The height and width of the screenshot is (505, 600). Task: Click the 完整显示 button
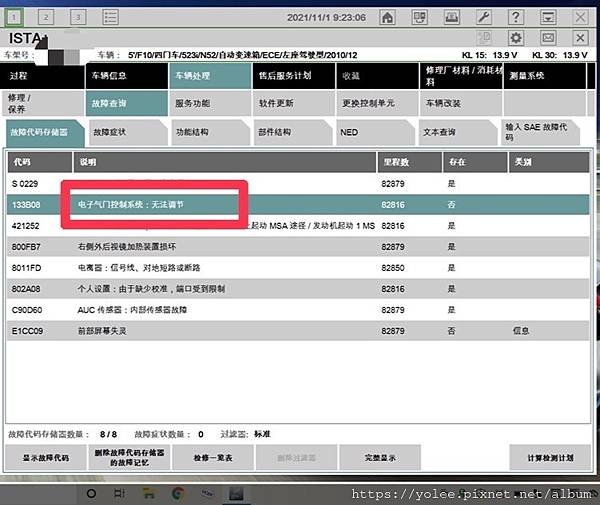pos(380,458)
